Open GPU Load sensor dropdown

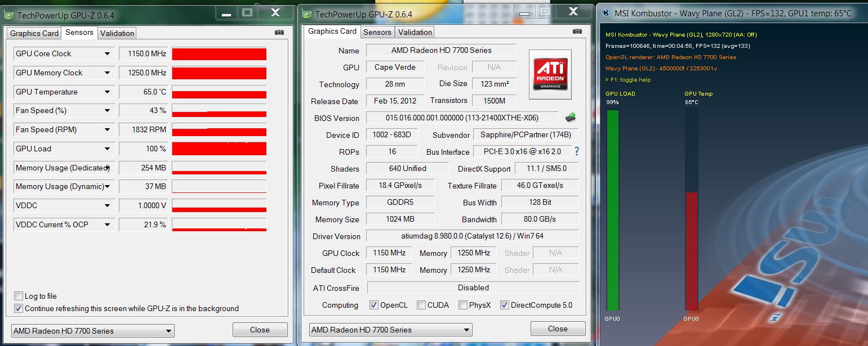point(107,149)
